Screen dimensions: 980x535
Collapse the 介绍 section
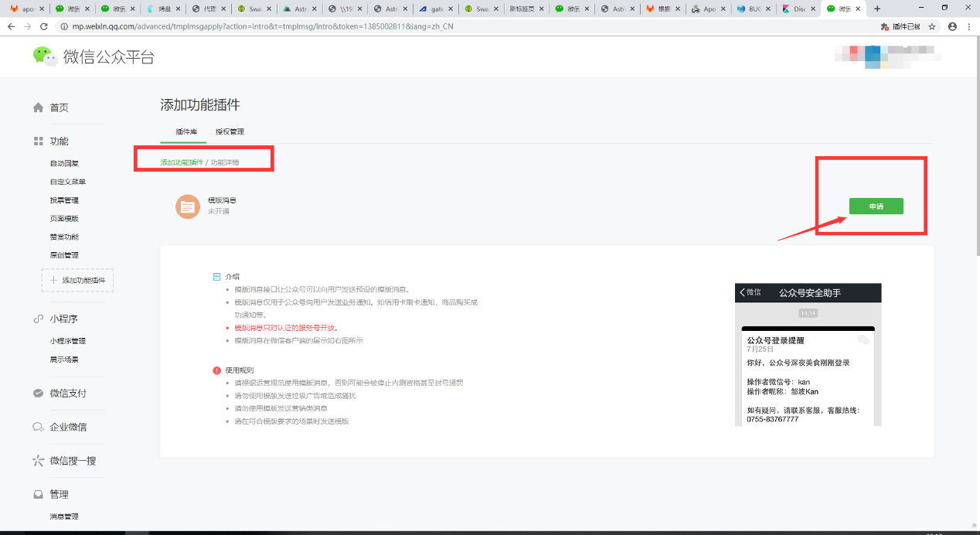pyautogui.click(x=216, y=276)
